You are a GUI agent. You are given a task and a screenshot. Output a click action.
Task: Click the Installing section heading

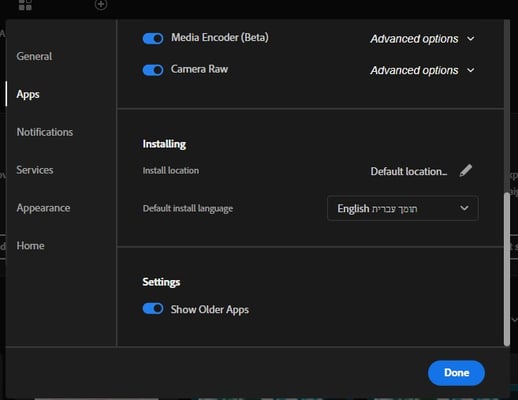pyautogui.click(x=164, y=144)
